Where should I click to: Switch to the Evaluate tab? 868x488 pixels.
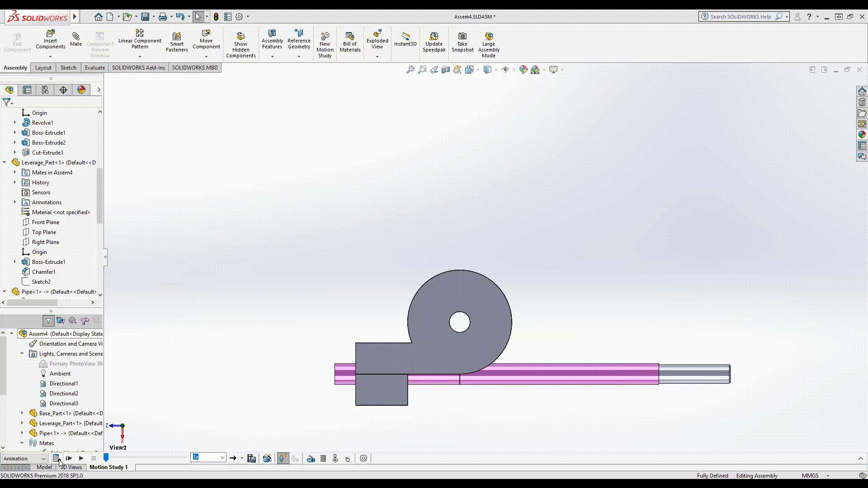point(94,67)
